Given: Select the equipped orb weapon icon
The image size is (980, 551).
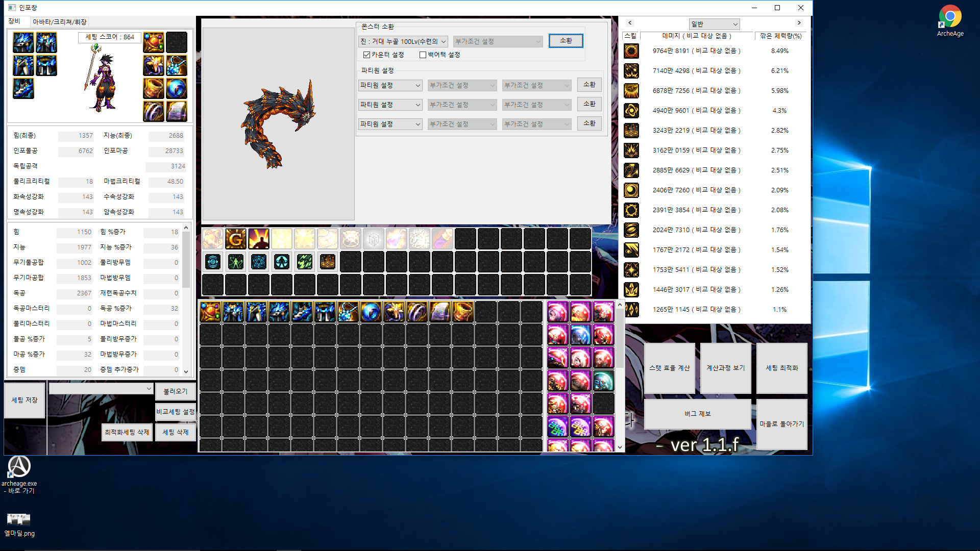Looking at the screenshot, I should [154, 42].
